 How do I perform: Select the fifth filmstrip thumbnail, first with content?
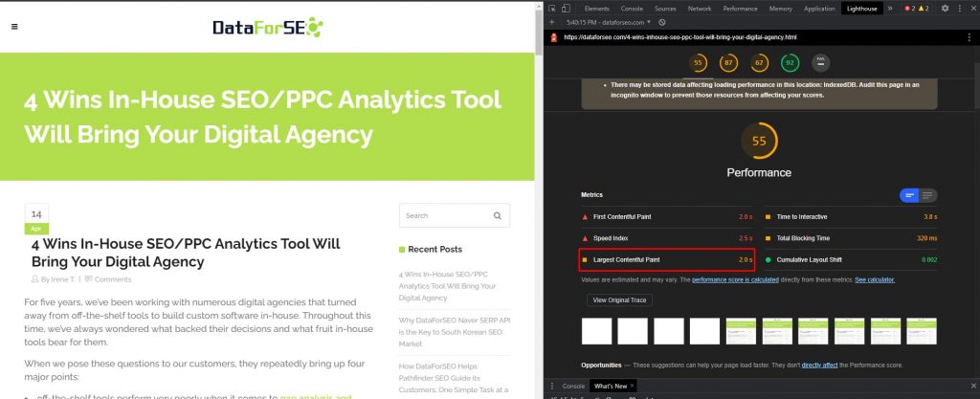pyautogui.click(x=741, y=331)
